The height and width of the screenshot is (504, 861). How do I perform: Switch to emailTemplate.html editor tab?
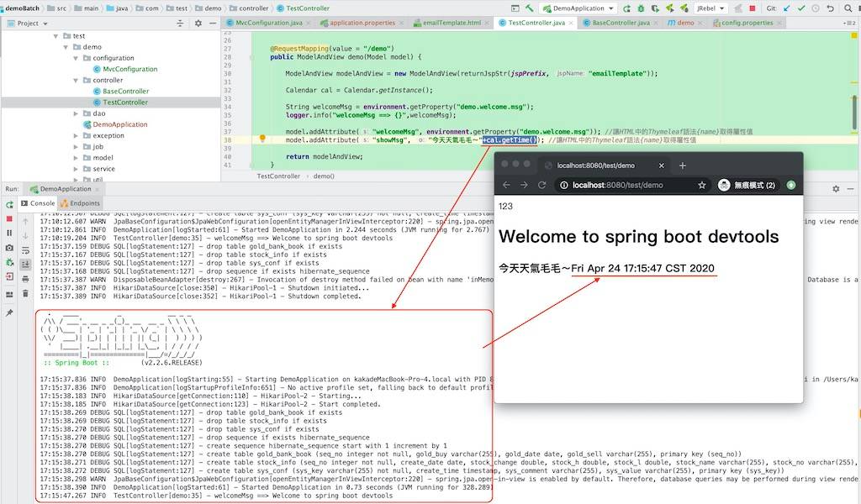pyautogui.click(x=452, y=23)
